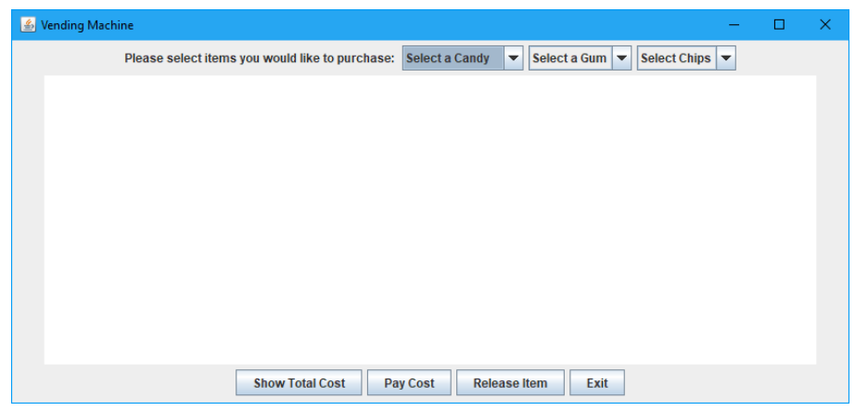868x411 pixels.
Task: Close the Vending Machine window
Action: [x=824, y=25]
